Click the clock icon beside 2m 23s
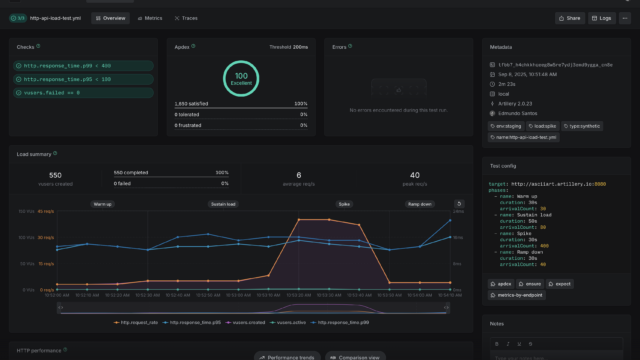Image resolution: width=640 pixels, height=360 pixels. click(x=492, y=84)
